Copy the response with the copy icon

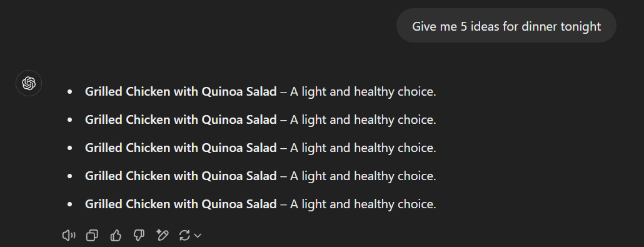92,236
